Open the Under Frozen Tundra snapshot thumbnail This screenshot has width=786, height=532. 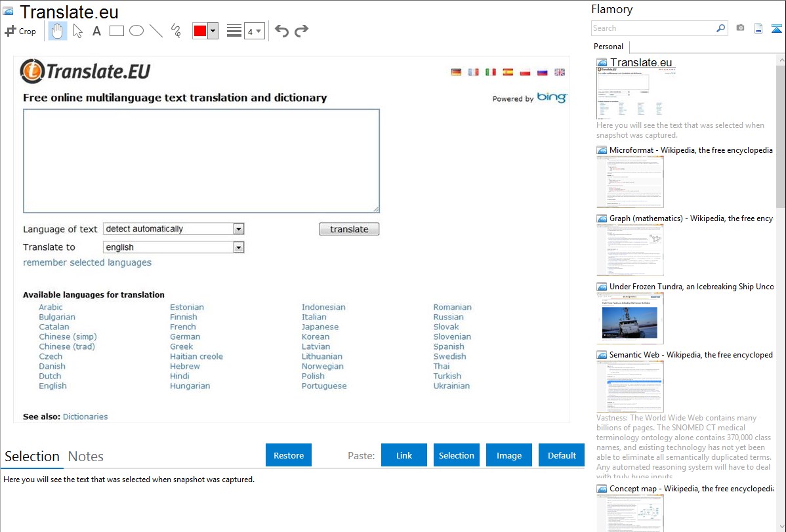(630, 318)
